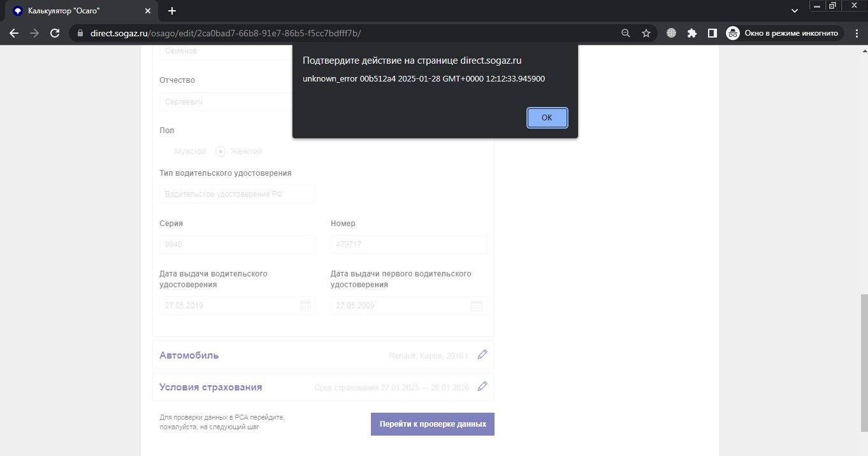Viewport: 868px width, 456px height.
Task: Close the Калькулятор Осаго tab
Action: coord(148,11)
